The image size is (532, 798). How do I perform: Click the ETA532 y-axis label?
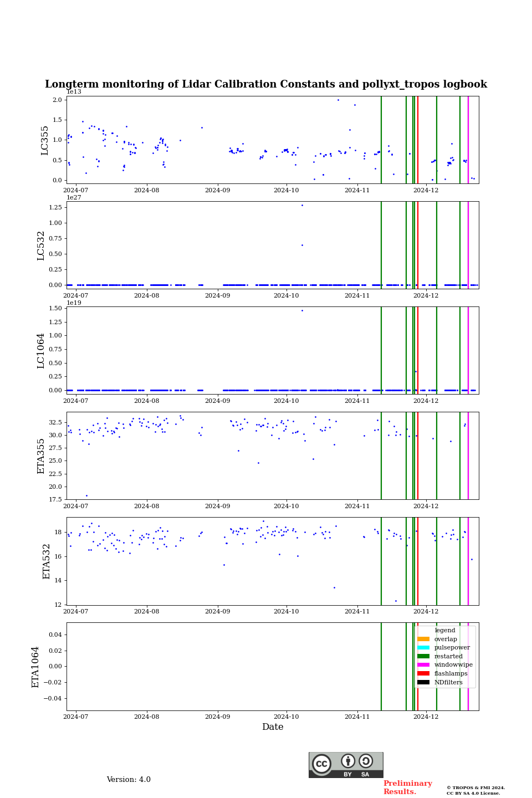(47, 561)
